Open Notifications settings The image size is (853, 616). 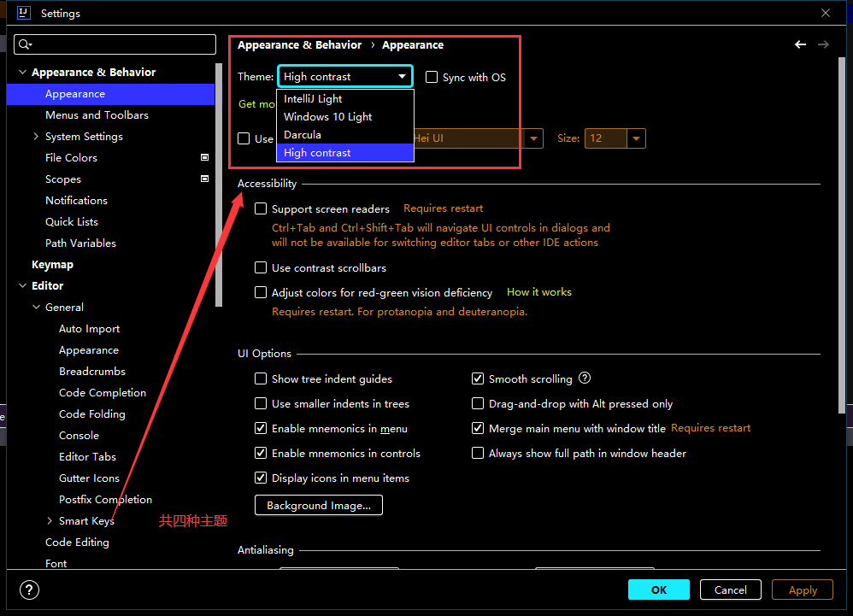tap(76, 201)
